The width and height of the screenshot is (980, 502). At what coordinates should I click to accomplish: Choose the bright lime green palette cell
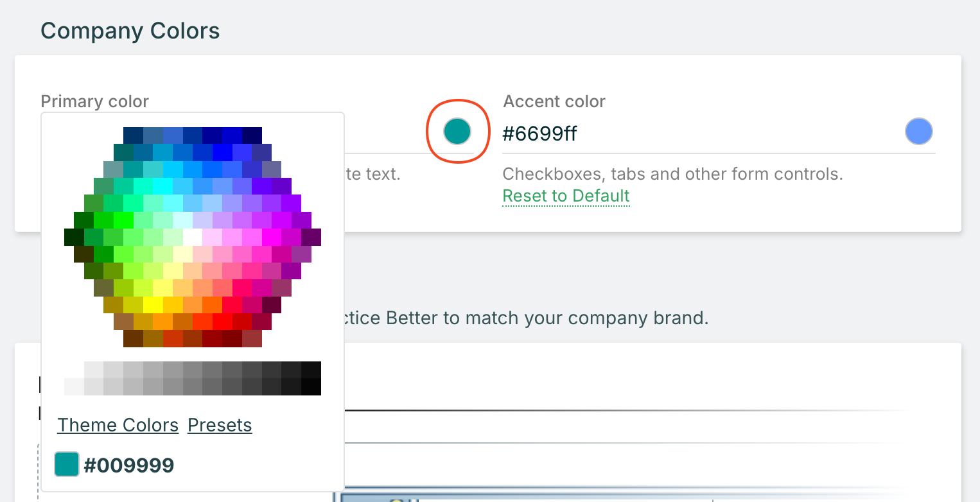(x=123, y=220)
